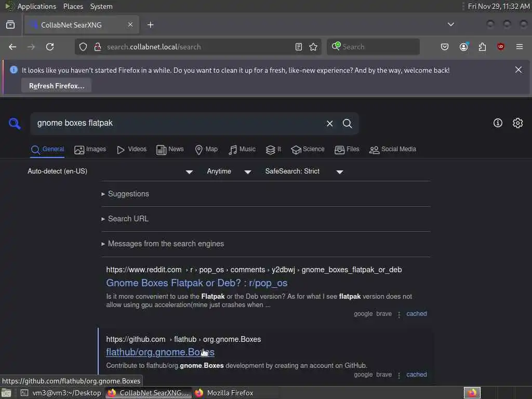Viewport: 532px width, 399px height.
Task: Open cached link for Reddit result
Action: point(416,314)
